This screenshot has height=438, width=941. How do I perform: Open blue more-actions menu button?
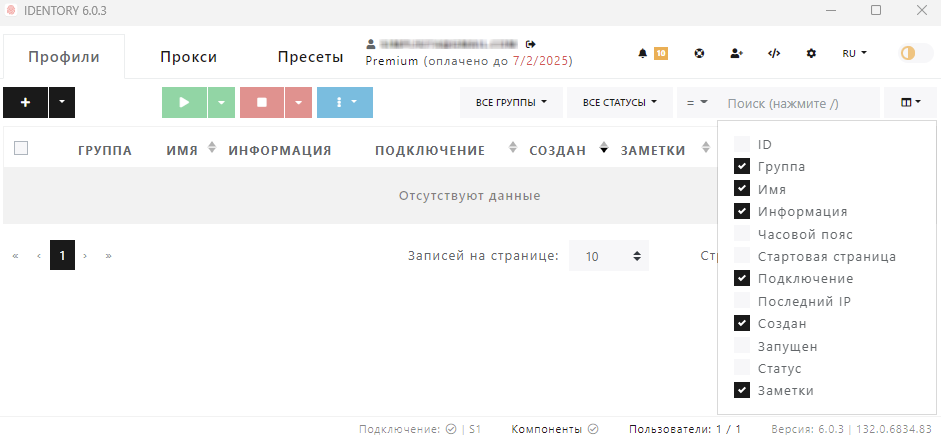[345, 103]
